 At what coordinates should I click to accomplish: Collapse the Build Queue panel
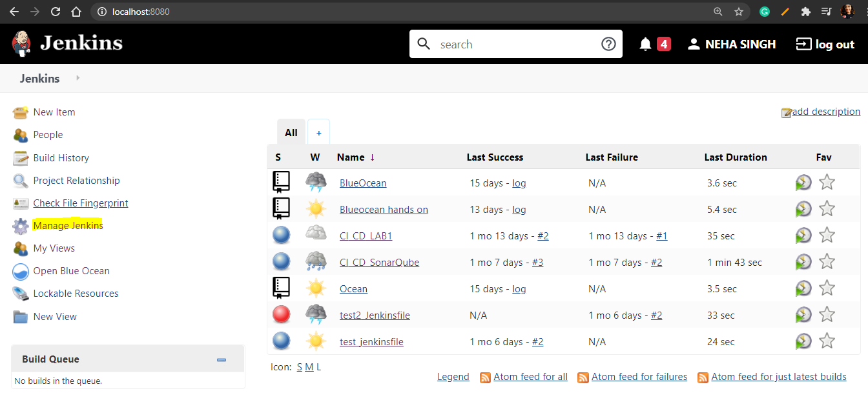222,359
